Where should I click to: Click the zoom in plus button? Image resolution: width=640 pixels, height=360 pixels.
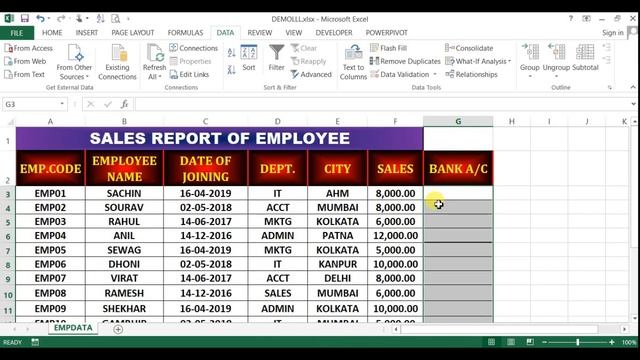611,342
